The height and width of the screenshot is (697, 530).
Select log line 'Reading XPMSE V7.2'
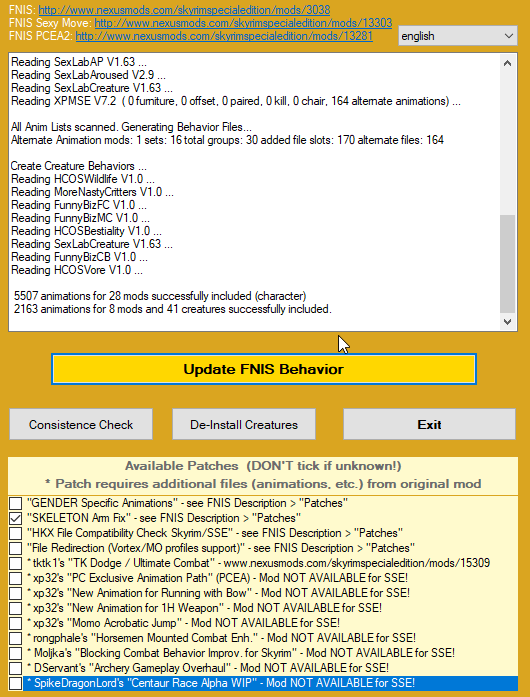[236, 101]
